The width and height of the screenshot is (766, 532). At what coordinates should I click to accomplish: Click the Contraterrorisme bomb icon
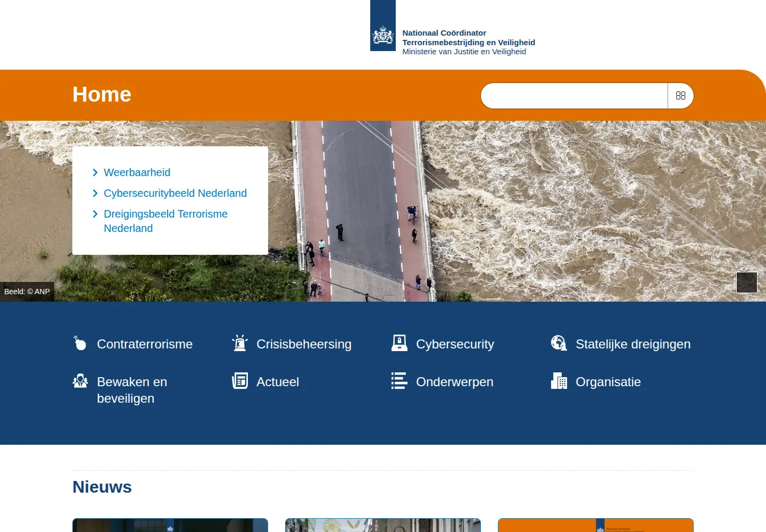click(80, 343)
